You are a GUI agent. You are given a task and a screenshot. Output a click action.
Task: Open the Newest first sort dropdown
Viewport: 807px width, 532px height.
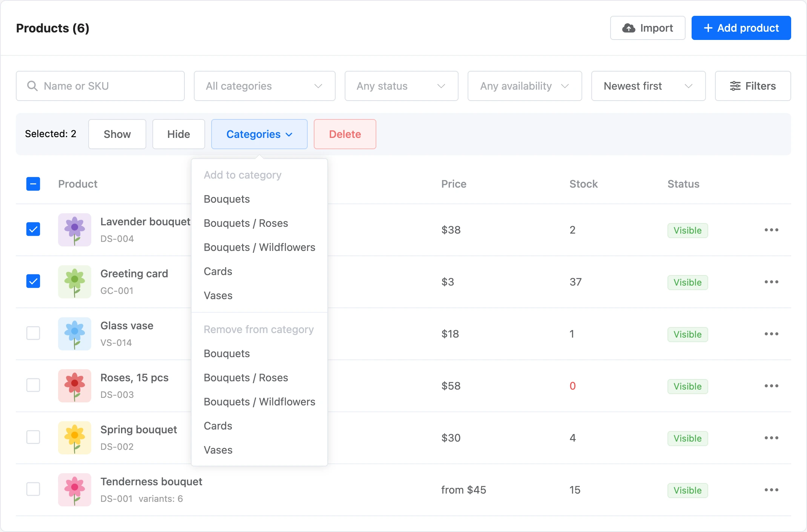648,86
